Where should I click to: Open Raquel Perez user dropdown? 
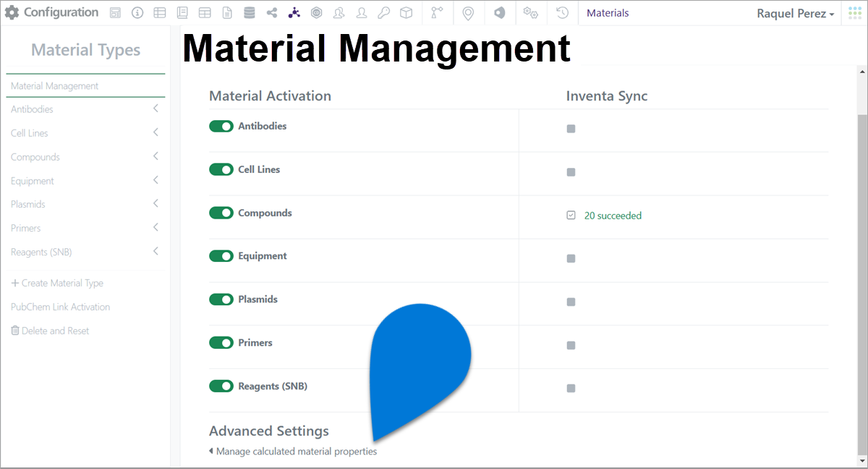(x=795, y=14)
